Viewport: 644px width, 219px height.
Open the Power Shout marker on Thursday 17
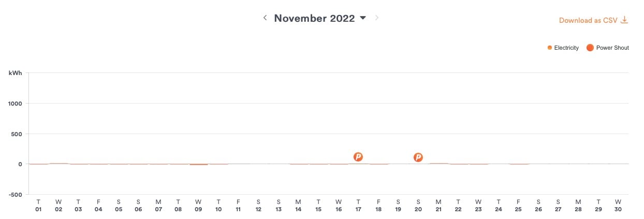pos(358,157)
